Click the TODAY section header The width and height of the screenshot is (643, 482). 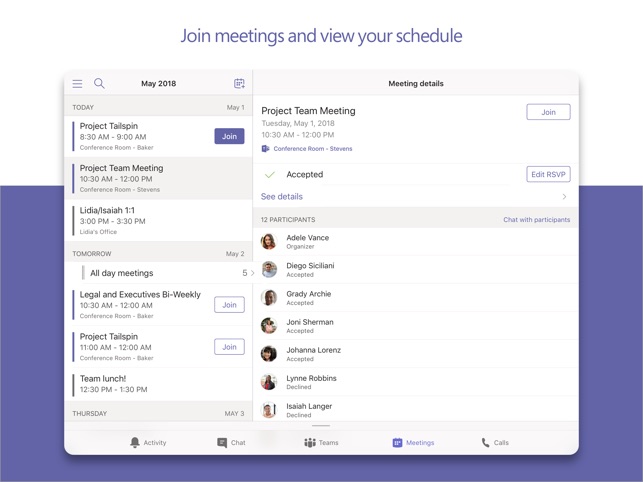click(158, 107)
